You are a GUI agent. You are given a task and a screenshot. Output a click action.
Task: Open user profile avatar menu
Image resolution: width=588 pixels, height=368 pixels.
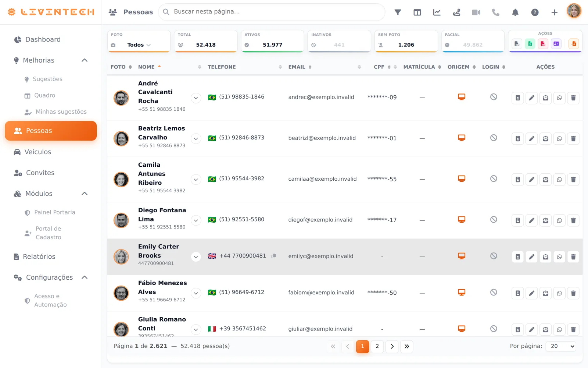574,11
